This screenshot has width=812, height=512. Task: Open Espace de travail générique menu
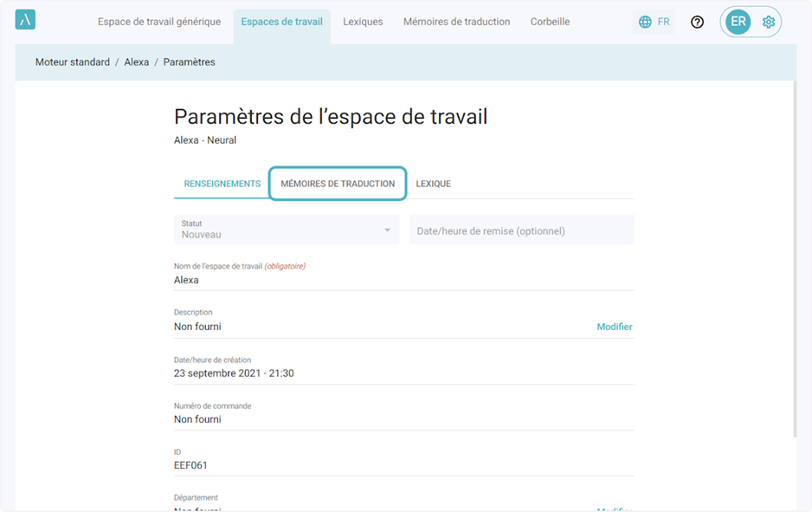(158, 22)
